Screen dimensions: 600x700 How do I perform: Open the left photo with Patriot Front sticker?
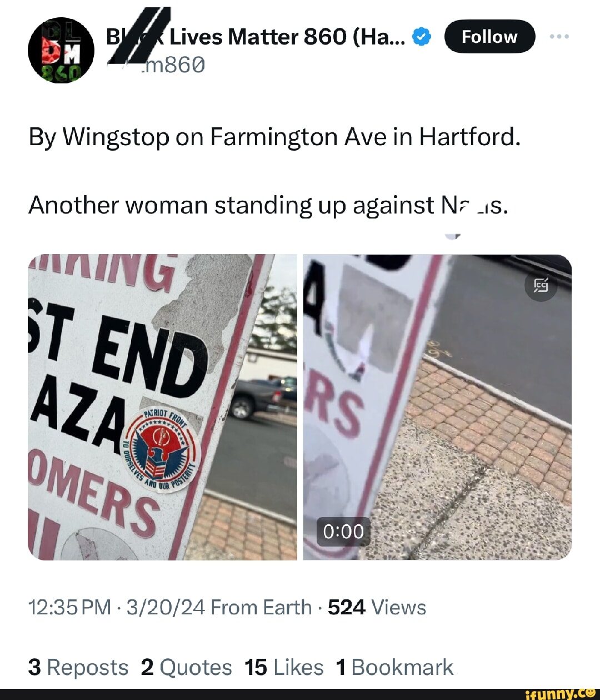162,407
